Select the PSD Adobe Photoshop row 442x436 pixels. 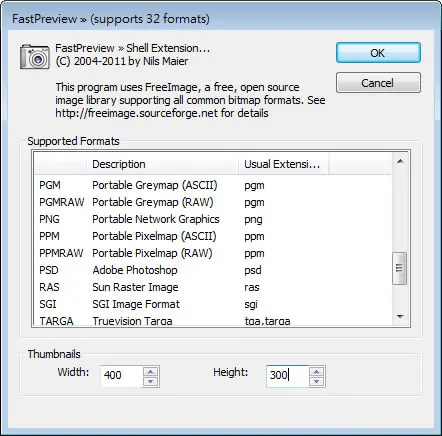(213, 270)
